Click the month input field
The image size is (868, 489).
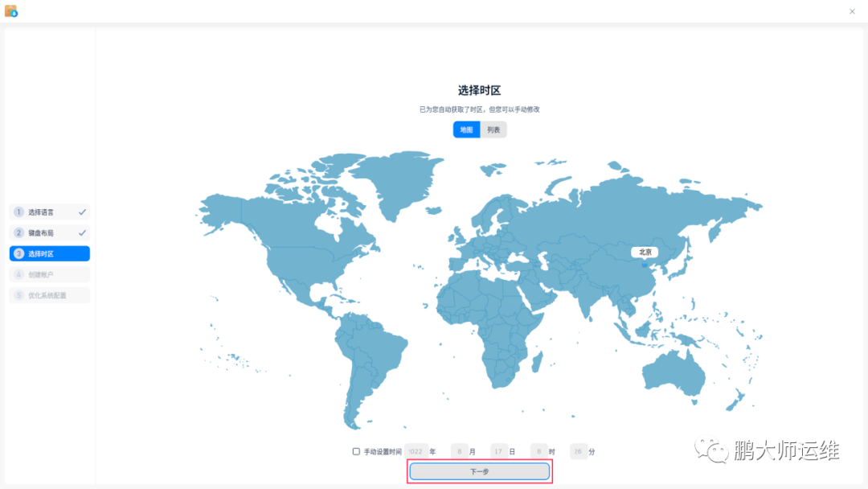(460, 451)
